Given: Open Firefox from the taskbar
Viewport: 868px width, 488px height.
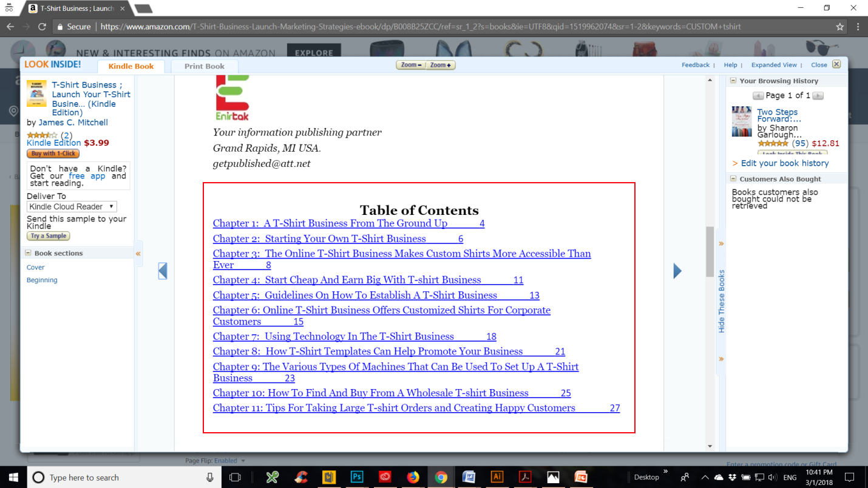Looking at the screenshot, I should [413, 478].
